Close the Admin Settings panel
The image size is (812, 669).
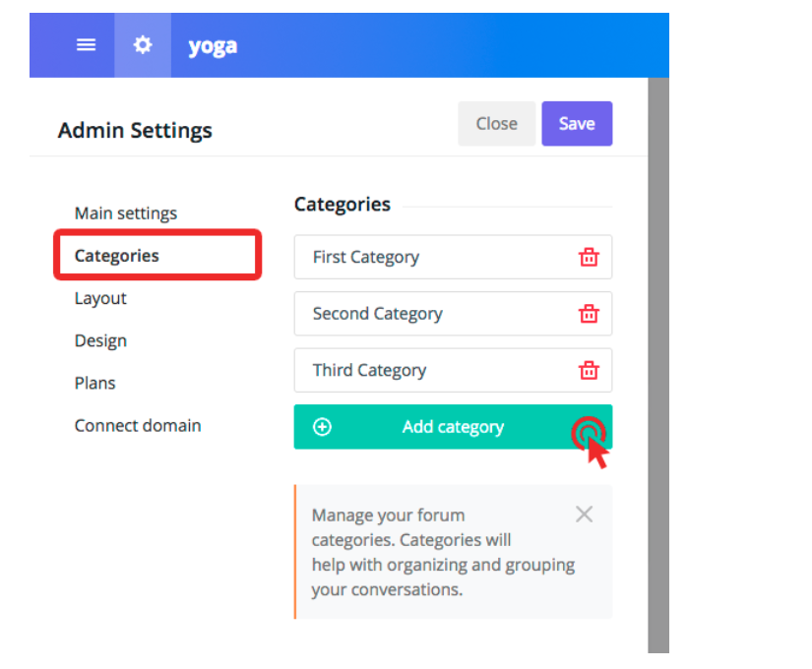pyautogui.click(x=496, y=124)
